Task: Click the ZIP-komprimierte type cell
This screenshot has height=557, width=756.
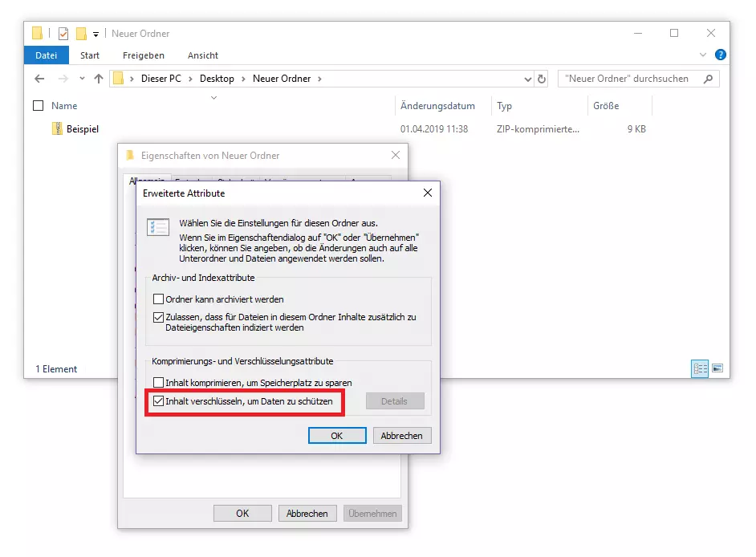Action: pyautogui.click(x=538, y=128)
